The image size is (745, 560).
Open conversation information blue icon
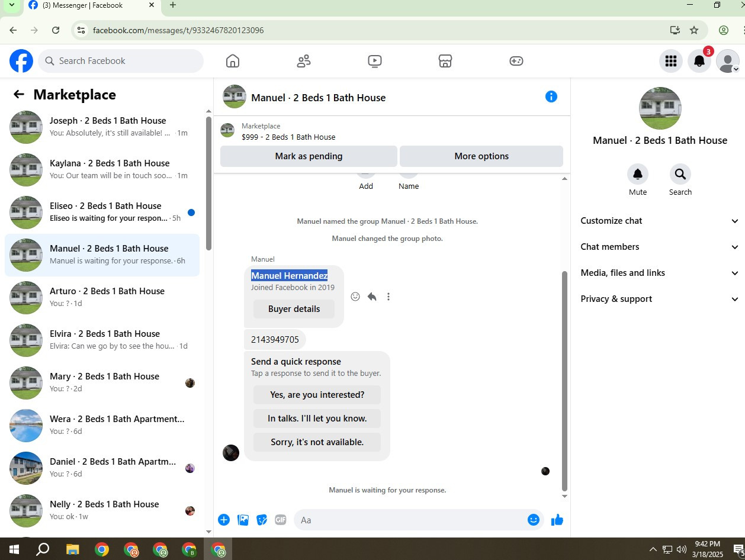tap(551, 96)
